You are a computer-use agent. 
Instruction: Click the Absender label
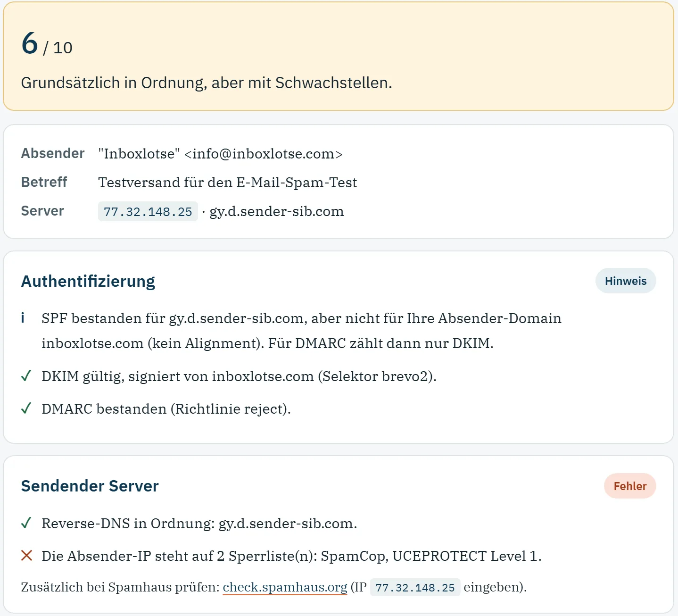53,153
